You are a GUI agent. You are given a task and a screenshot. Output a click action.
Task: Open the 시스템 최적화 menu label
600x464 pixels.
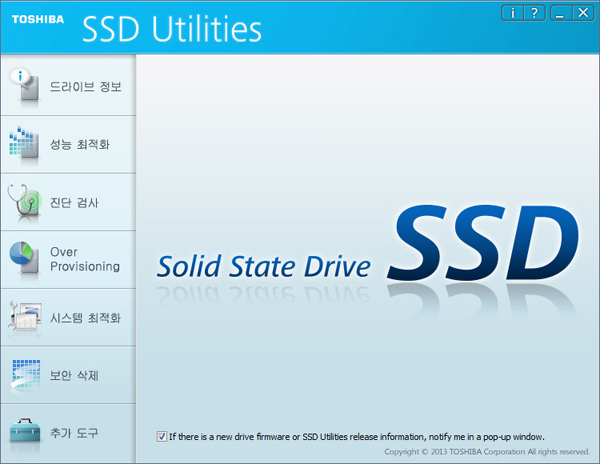[x=85, y=318]
